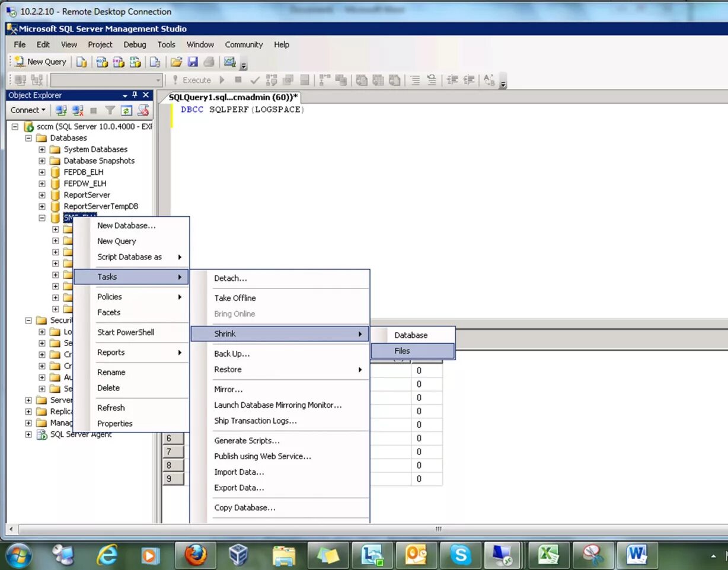728x570 pixels.
Task: Click the Refresh icon in Object Explorer toolbar
Action: tap(126, 110)
